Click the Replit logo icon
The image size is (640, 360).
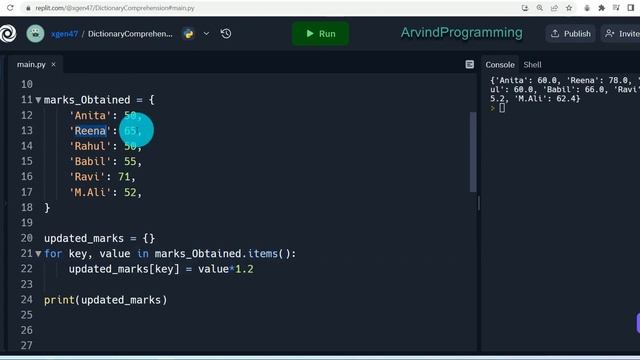[7, 33]
